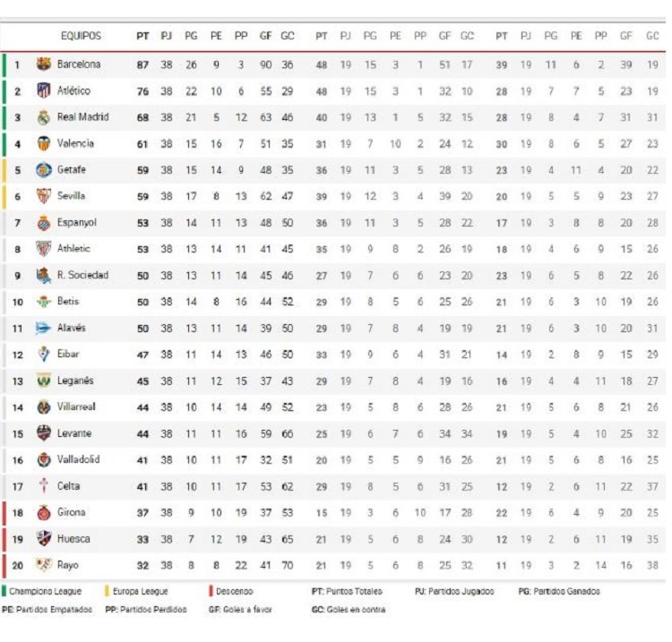
Task: Click the Valencia bat crest
Action: [43, 143]
